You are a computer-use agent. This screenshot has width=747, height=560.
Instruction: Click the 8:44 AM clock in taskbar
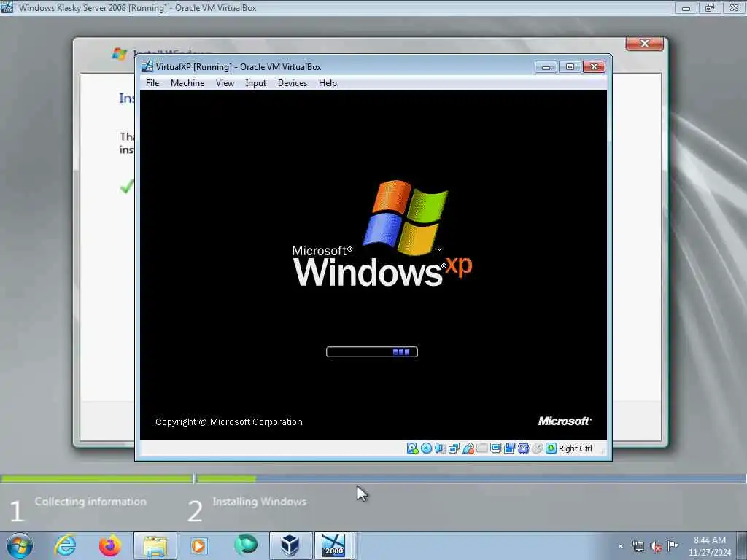click(709, 540)
